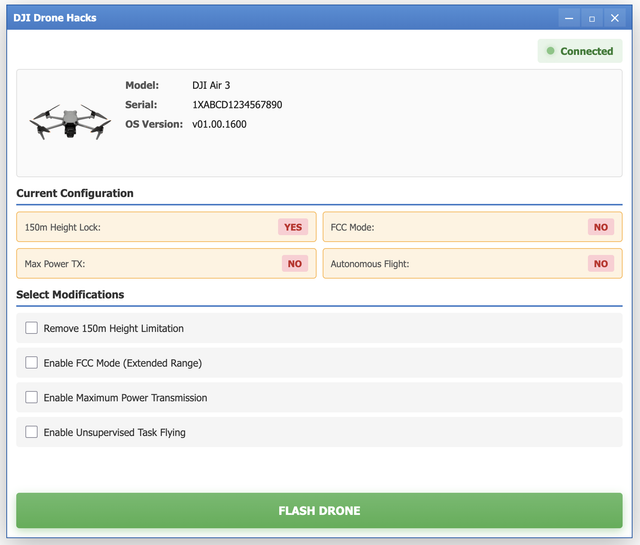Tick Enable Maximum Power Transmission checkbox
This screenshot has width=640, height=545.
coord(31,397)
